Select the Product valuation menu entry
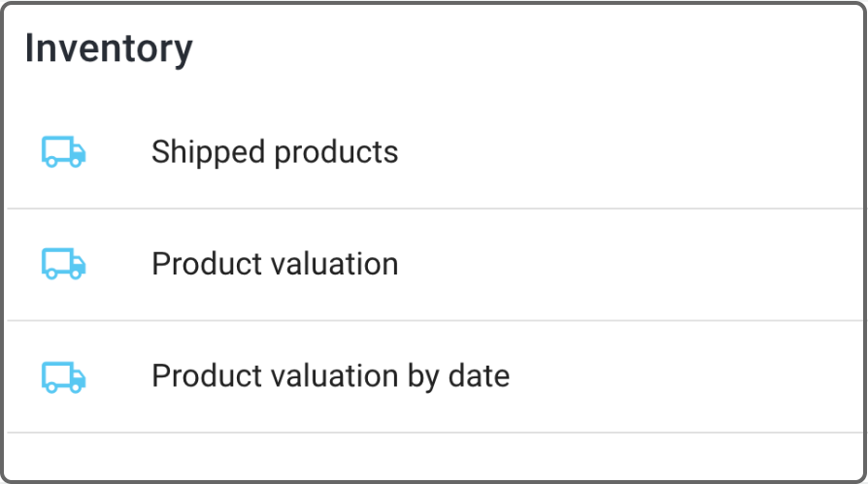Image resolution: width=868 pixels, height=484 pixels. pyautogui.click(x=275, y=264)
